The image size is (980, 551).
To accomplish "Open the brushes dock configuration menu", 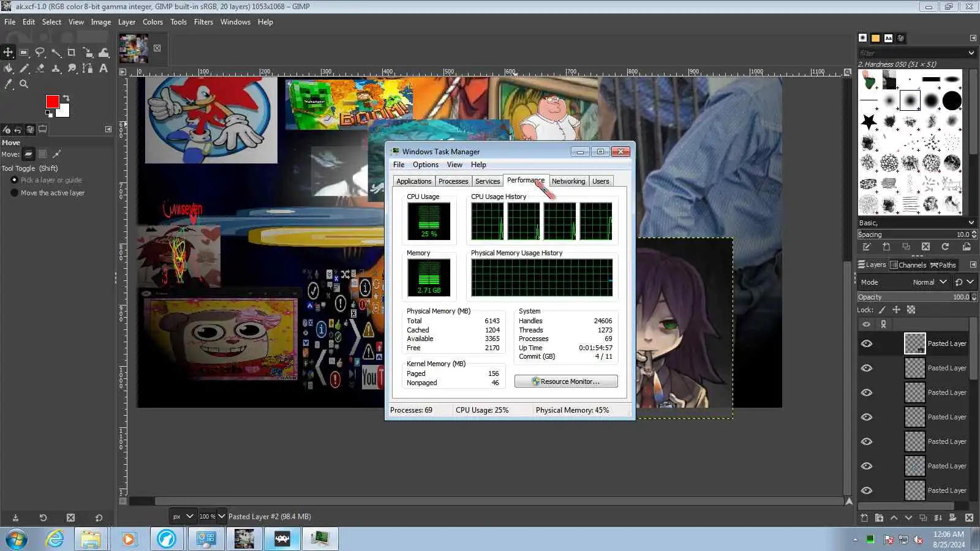I will click(973, 38).
